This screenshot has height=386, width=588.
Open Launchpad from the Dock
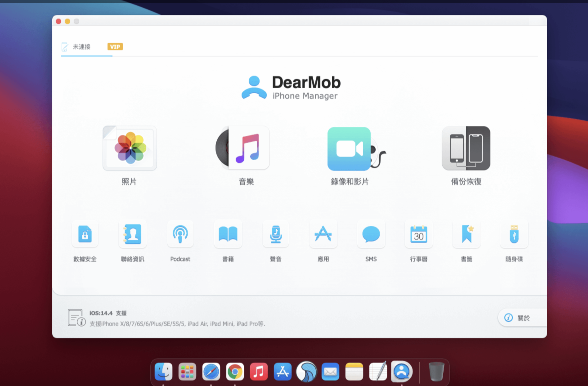click(187, 371)
